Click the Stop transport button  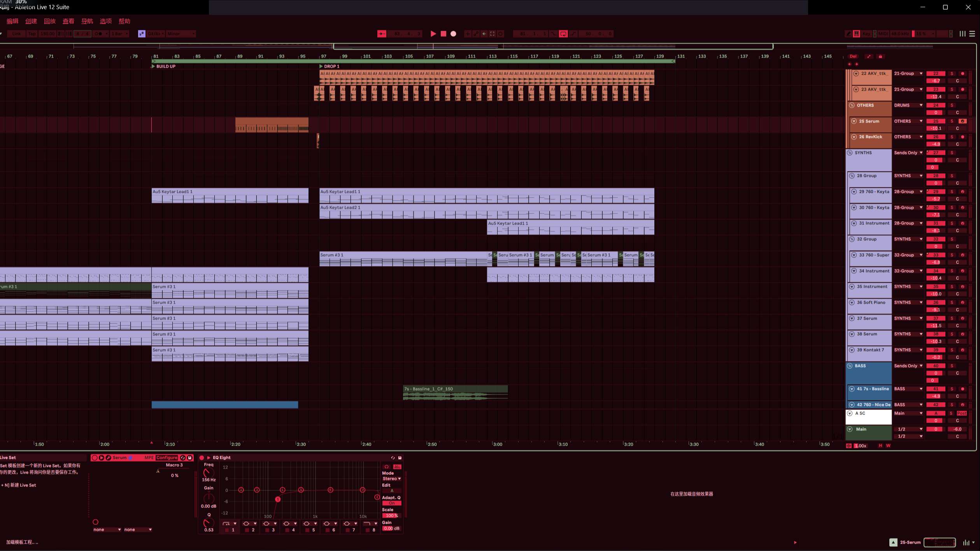[x=443, y=34]
